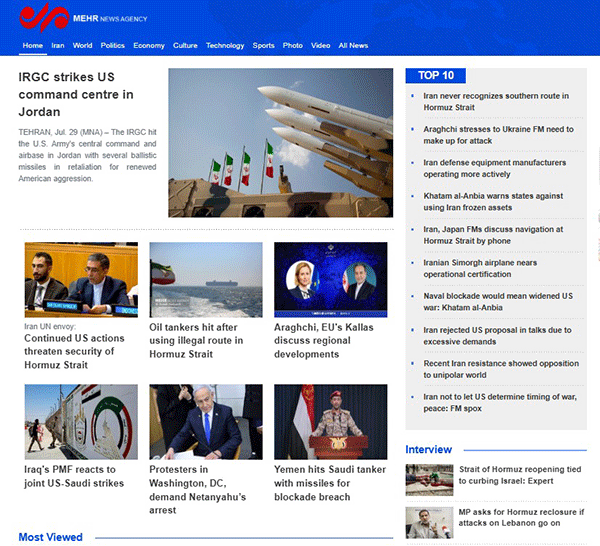Open the Interview section heading
Image resolution: width=600 pixels, height=546 pixels.
tap(429, 449)
